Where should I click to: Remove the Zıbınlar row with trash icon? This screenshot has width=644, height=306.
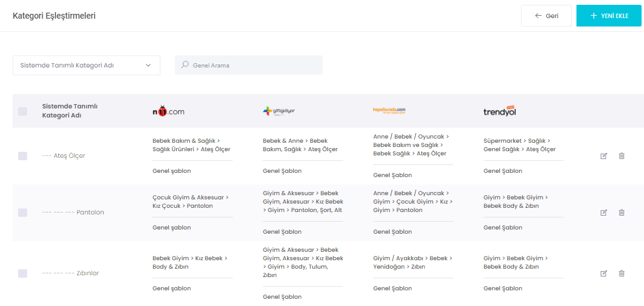tap(622, 273)
